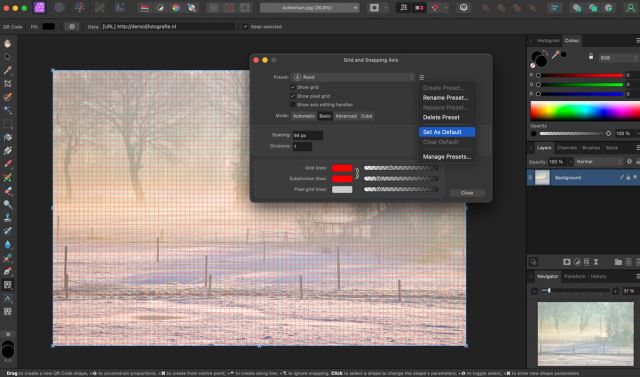The height and width of the screenshot is (377, 640).
Task: Toggle Colour panel opacity lock icon
Action: [x=591, y=57]
